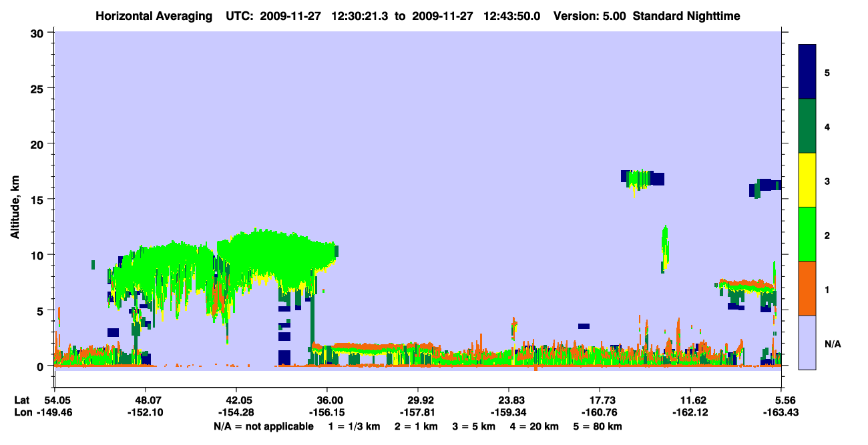Click the latitude value 54.05
Screen dimensions: 868x445
tap(57, 400)
